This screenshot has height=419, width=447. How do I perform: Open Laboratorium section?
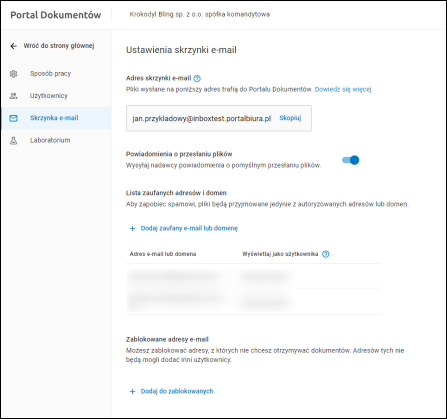pos(56,140)
